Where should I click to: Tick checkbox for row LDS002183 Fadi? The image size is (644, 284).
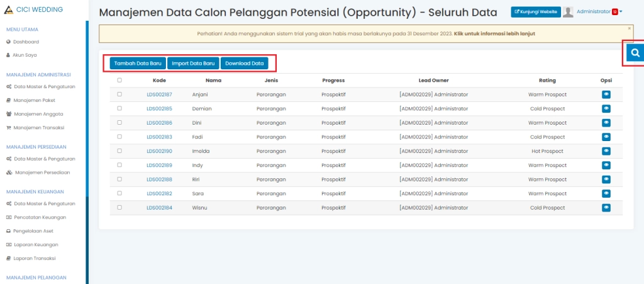(119, 137)
